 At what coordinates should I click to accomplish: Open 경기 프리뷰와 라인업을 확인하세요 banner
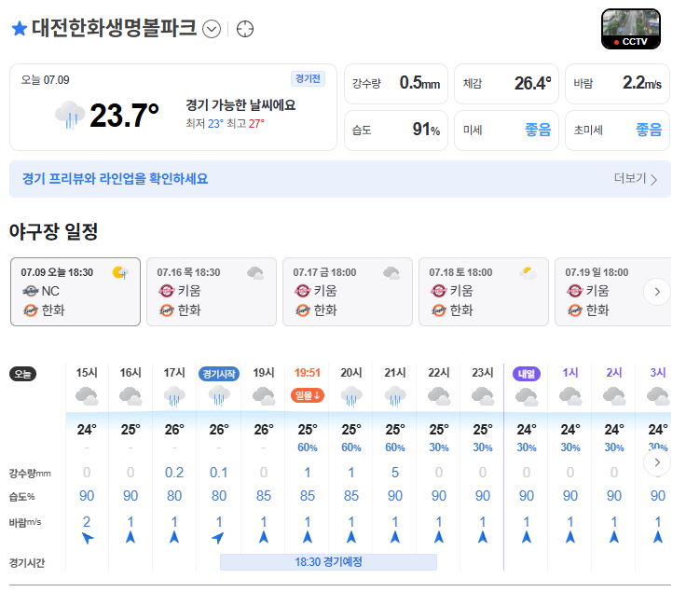pyautogui.click(x=340, y=179)
